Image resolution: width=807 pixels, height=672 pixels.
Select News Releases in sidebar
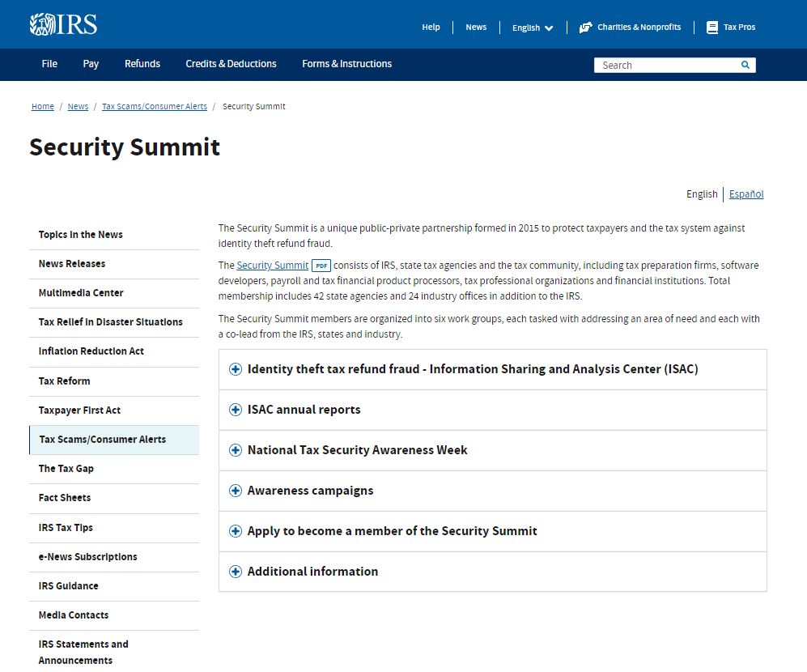tap(114, 264)
